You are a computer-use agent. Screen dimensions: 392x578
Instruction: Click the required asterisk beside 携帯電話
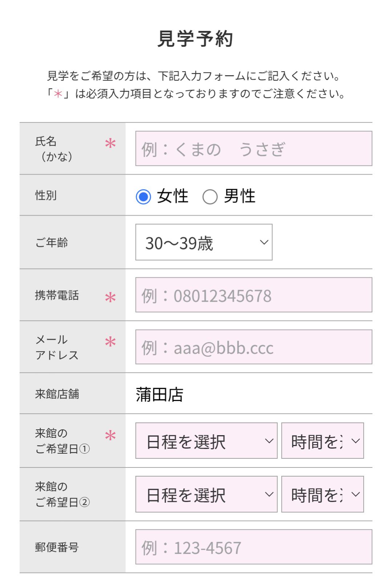click(110, 298)
